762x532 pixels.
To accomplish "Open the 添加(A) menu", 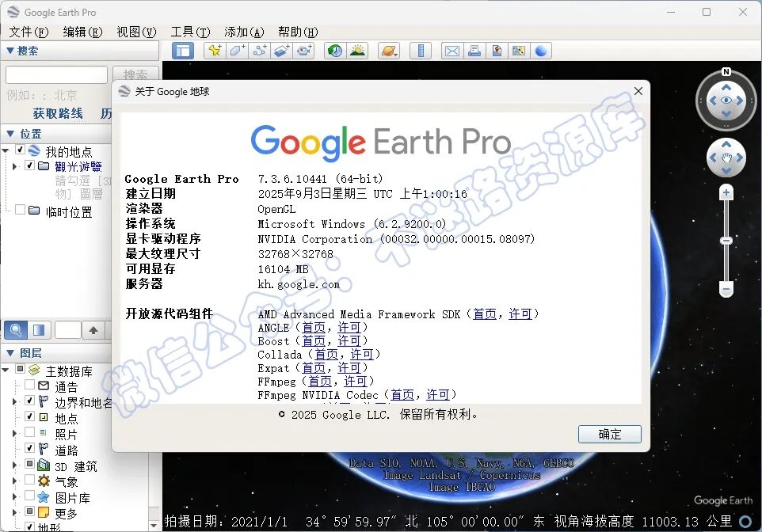I will 244,32.
